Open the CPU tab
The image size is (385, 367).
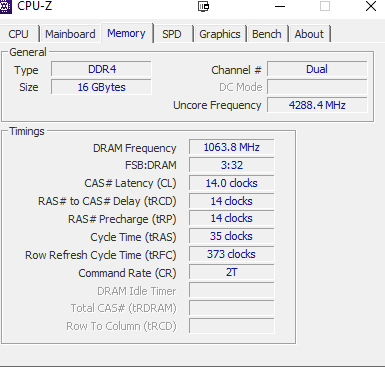coord(19,34)
